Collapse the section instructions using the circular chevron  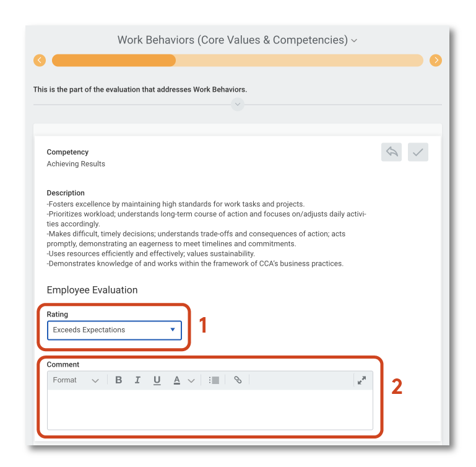click(x=238, y=105)
